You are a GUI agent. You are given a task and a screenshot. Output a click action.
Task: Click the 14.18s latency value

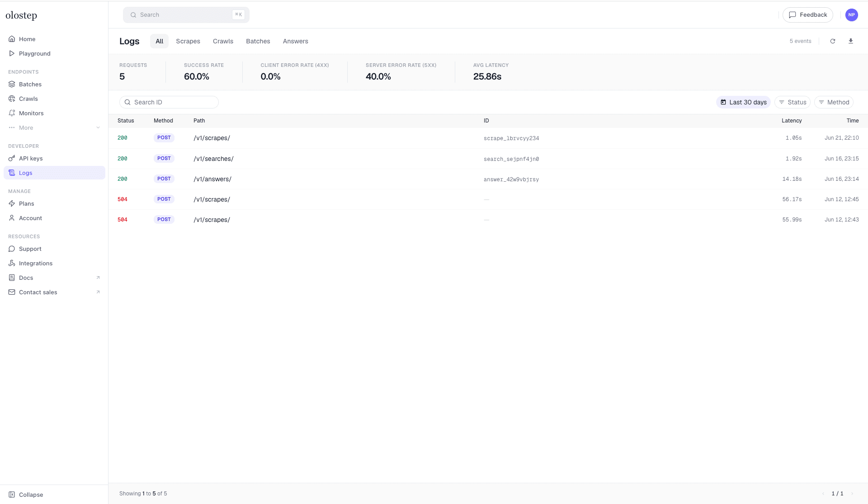click(x=792, y=179)
